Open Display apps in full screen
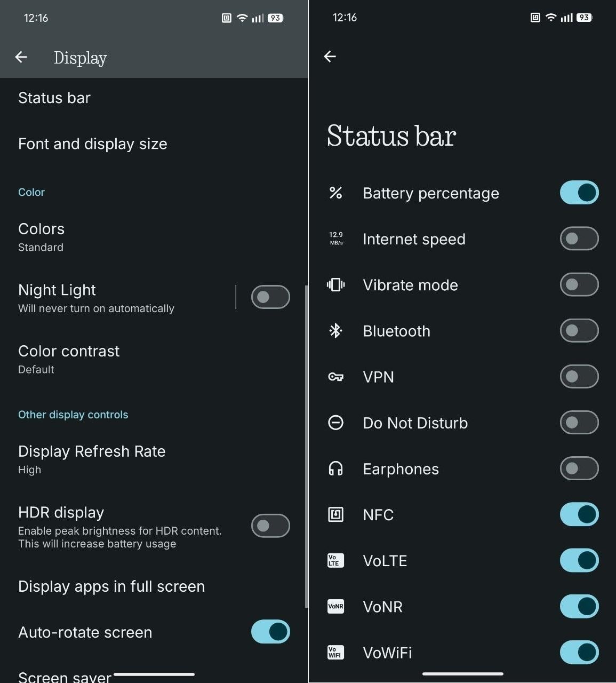616x683 pixels. tap(154, 586)
